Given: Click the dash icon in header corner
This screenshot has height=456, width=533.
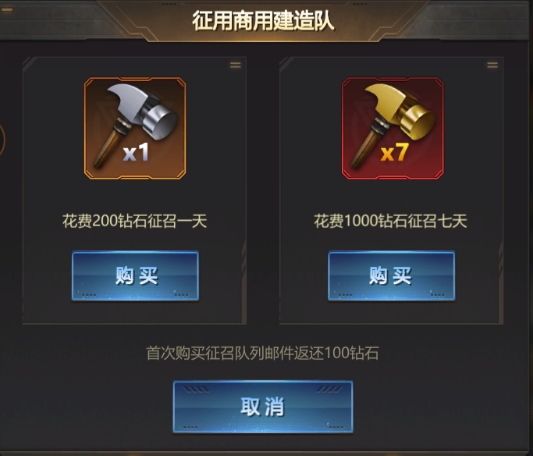Looking at the screenshot, I should [7, 10].
